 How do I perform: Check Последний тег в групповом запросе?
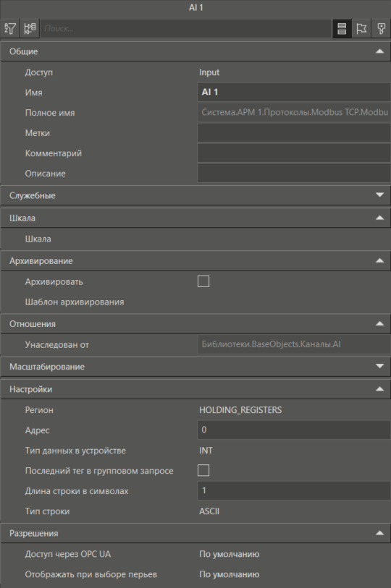(x=203, y=470)
